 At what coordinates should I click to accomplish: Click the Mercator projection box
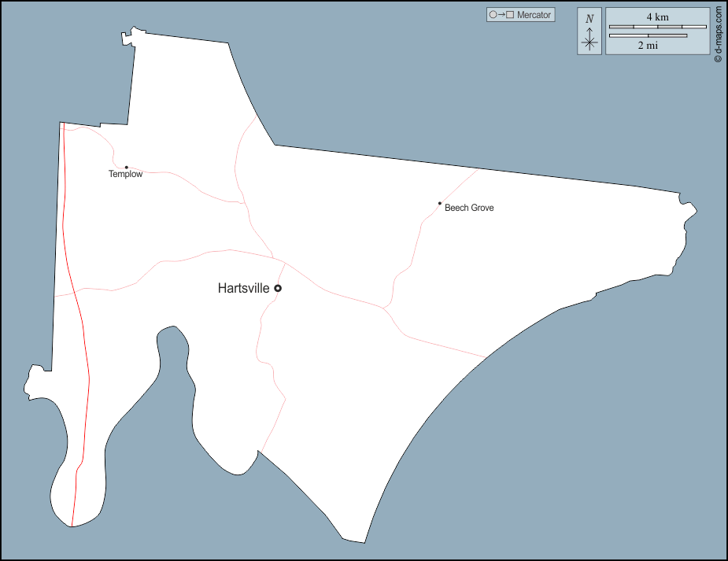(x=520, y=15)
